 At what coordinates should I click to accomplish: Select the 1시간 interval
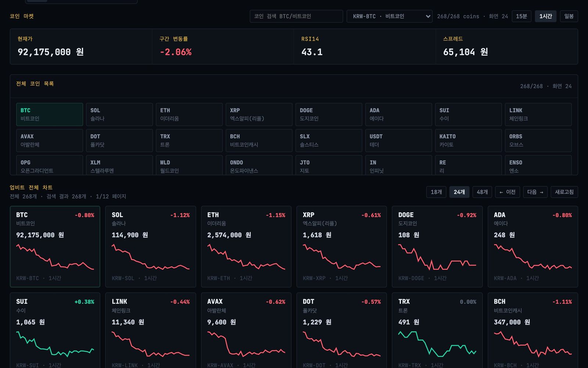click(x=545, y=16)
